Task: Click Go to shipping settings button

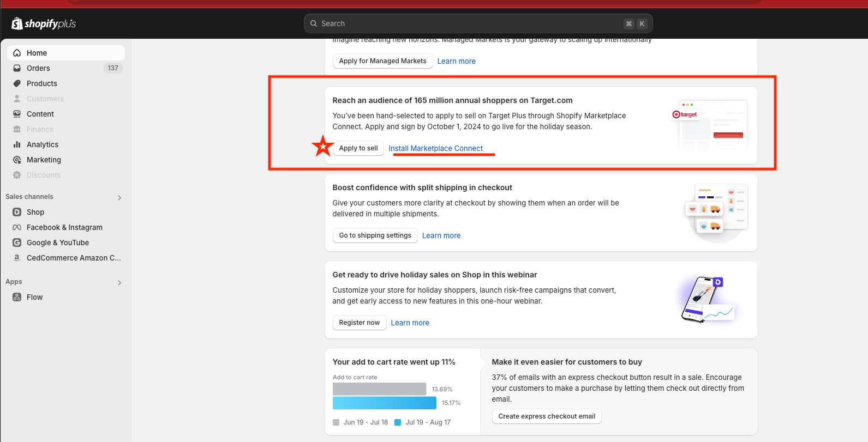Action: pos(375,235)
